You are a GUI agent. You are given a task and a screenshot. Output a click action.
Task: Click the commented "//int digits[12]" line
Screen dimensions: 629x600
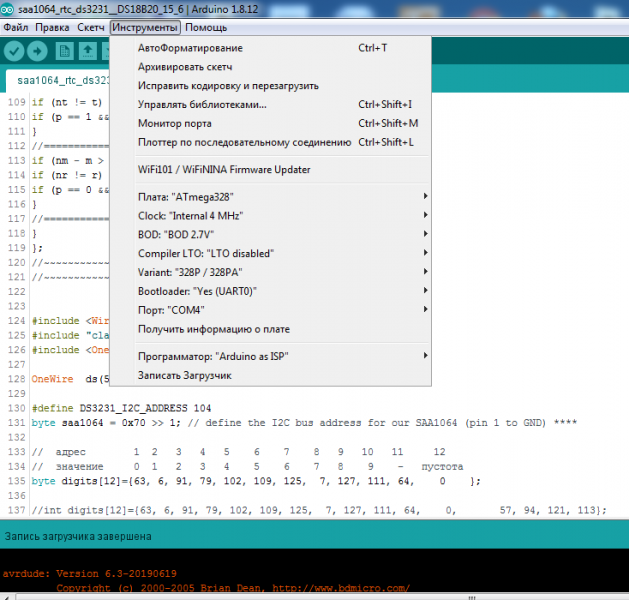(x=319, y=510)
